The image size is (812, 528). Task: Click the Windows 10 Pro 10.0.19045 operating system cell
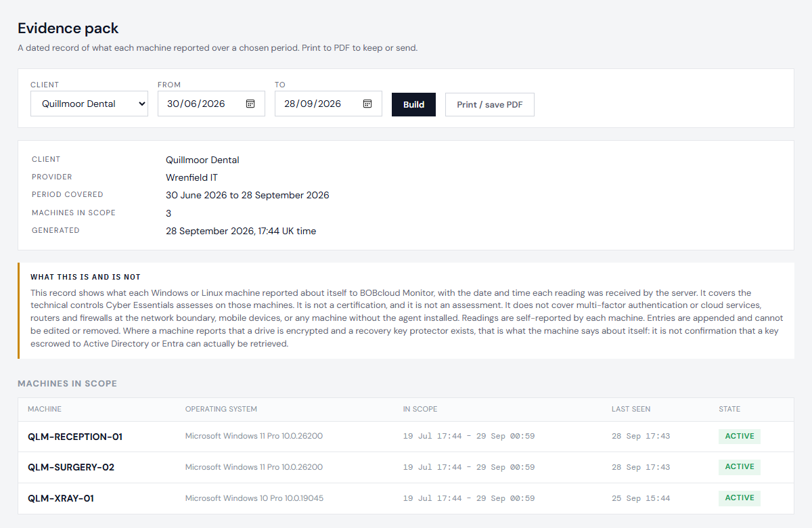[254, 498]
